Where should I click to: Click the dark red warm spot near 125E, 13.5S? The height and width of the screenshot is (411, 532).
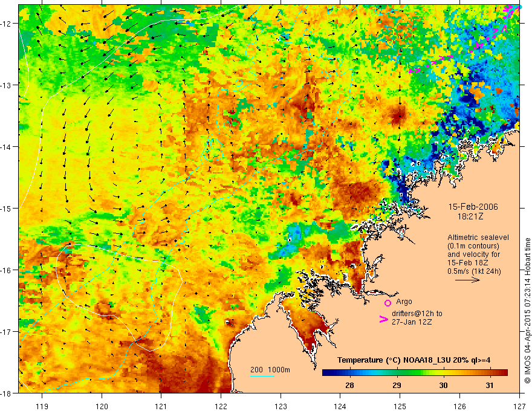[x=398, y=115]
